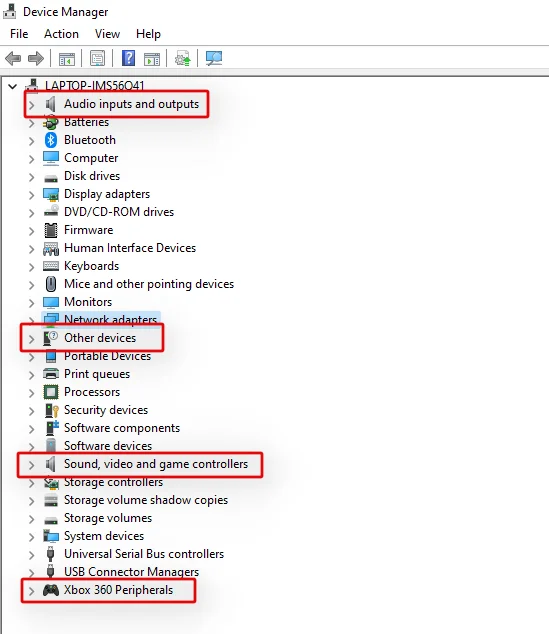Select Universal Serial Bus controllers entry
The image size is (549, 634).
(x=144, y=554)
